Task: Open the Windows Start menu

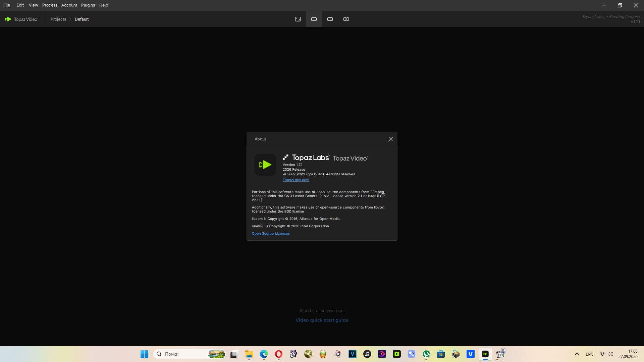Action: click(144, 354)
